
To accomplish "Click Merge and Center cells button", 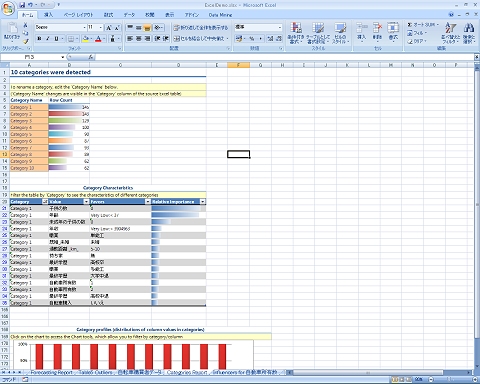I will tap(201, 39).
